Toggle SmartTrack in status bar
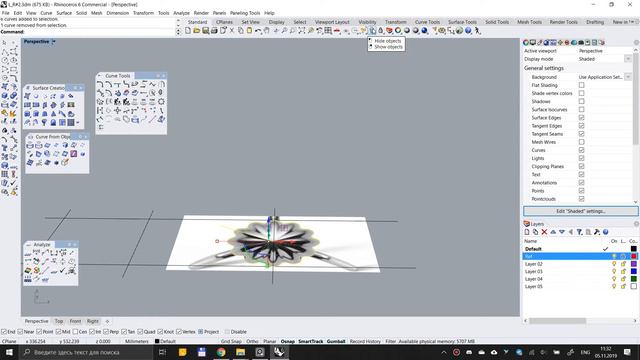640x360 pixels. tap(311, 341)
